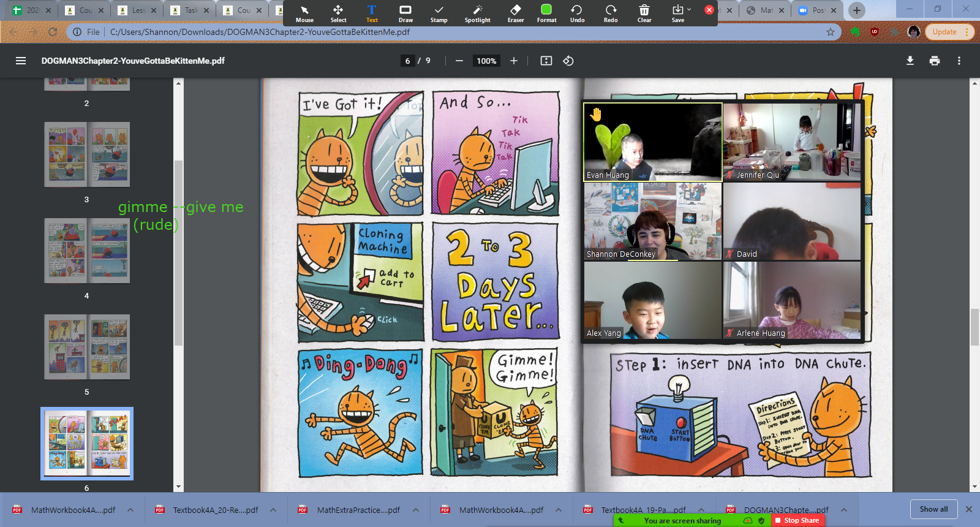The width and height of the screenshot is (980, 527).
Task: Pick the Draw annotation tool
Action: 405,13
